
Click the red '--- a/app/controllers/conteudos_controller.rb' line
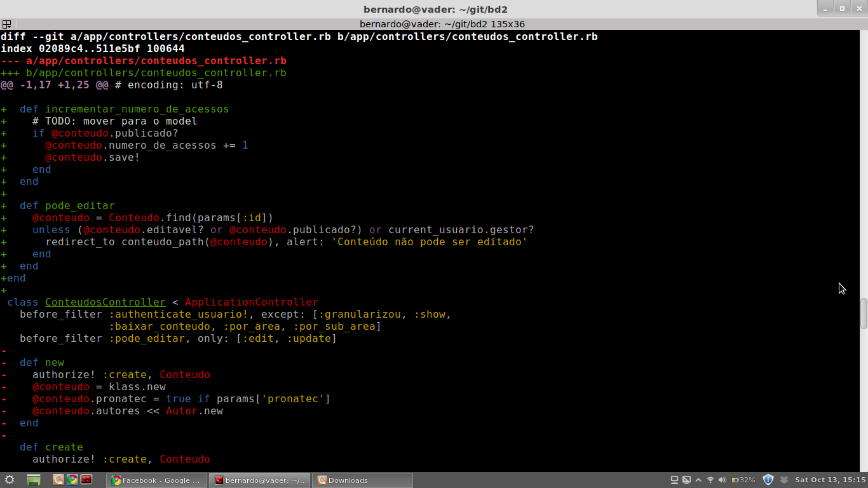[x=144, y=61]
